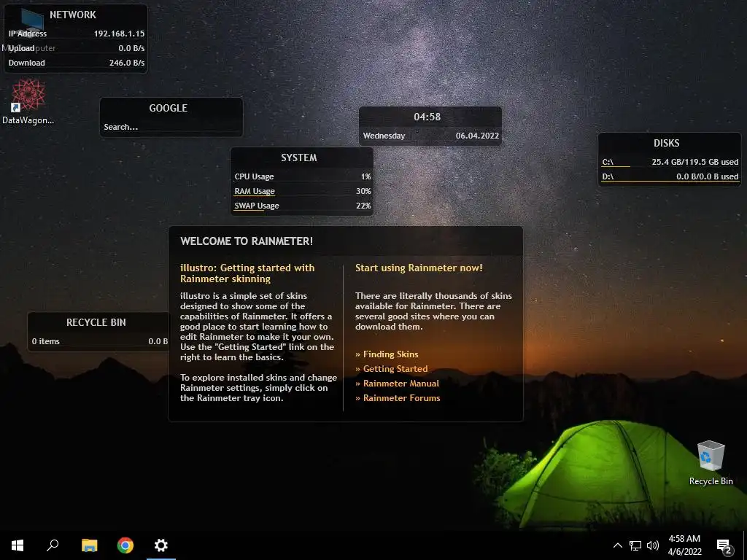The width and height of the screenshot is (747, 560).
Task: Click the Upload 0.0 B/s value
Action: click(x=131, y=48)
